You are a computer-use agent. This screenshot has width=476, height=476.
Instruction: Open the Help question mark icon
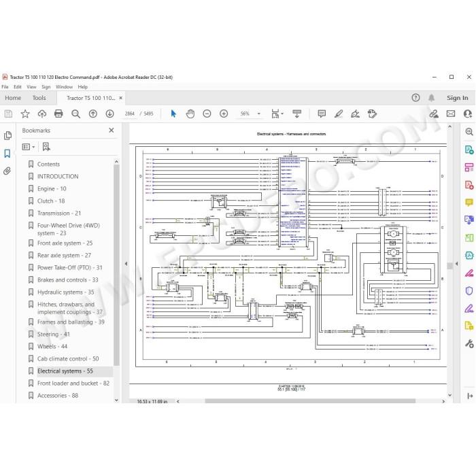click(x=415, y=98)
